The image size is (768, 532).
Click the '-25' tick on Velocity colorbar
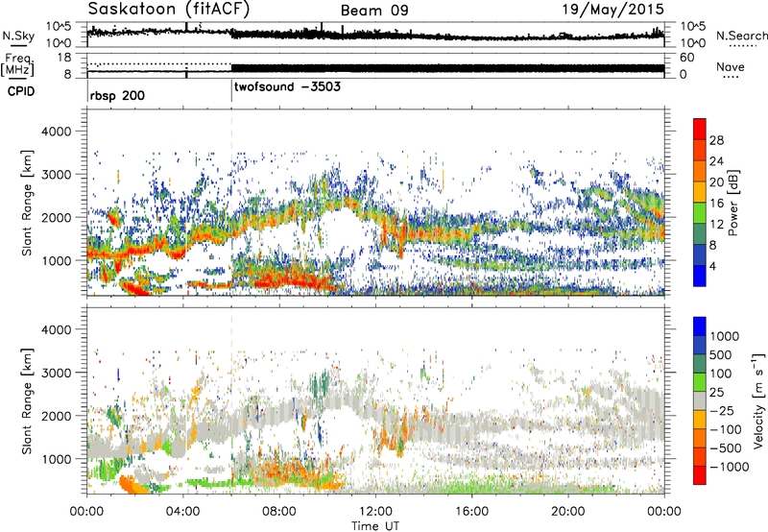722,410
